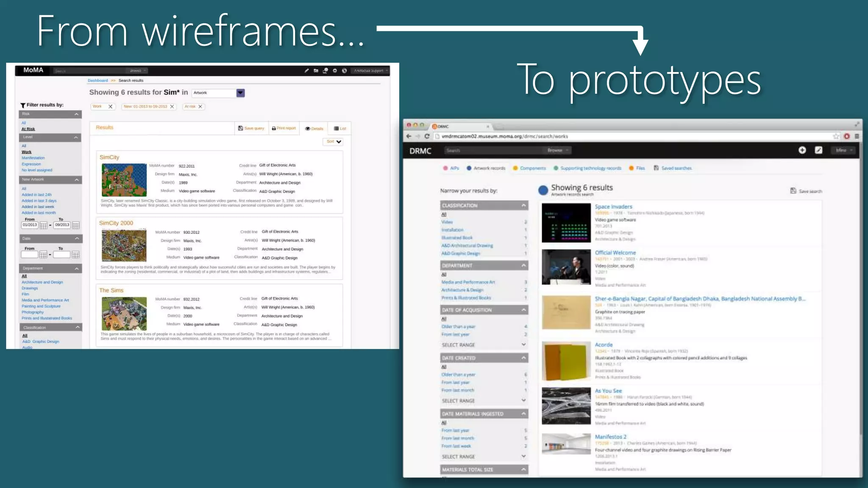Click The Sims thumbnail image
Image resolution: width=868 pixels, height=488 pixels.
coord(124,313)
